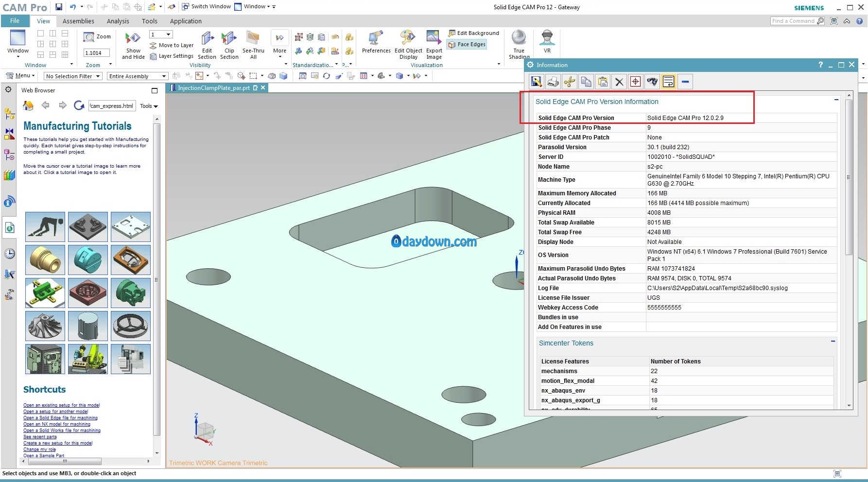Switch to the Tools ribbon tab
This screenshot has height=482, width=868.
149,21
